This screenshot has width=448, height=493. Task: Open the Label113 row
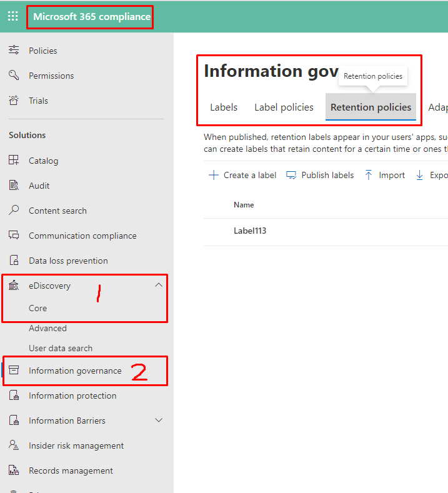(x=326, y=231)
